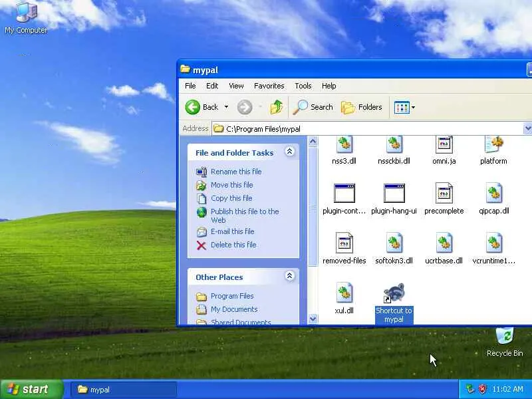Open the Search pane
This screenshot has height=399, width=532.
[x=313, y=107]
